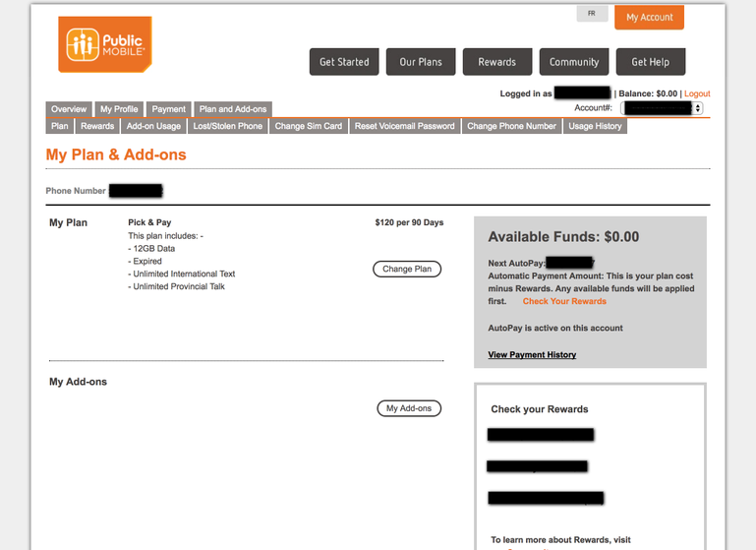Open the Rewards main navigation button

(x=497, y=62)
